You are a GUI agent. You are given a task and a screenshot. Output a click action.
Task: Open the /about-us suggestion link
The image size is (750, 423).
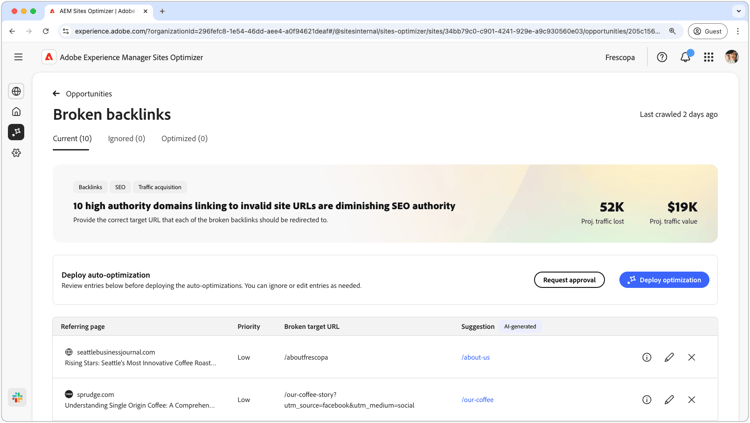(x=475, y=357)
